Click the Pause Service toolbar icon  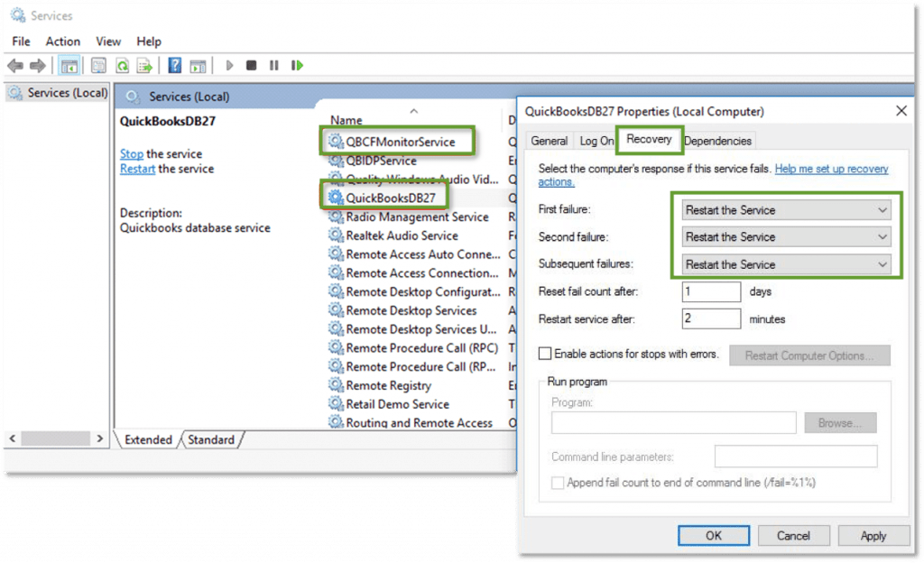274,65
